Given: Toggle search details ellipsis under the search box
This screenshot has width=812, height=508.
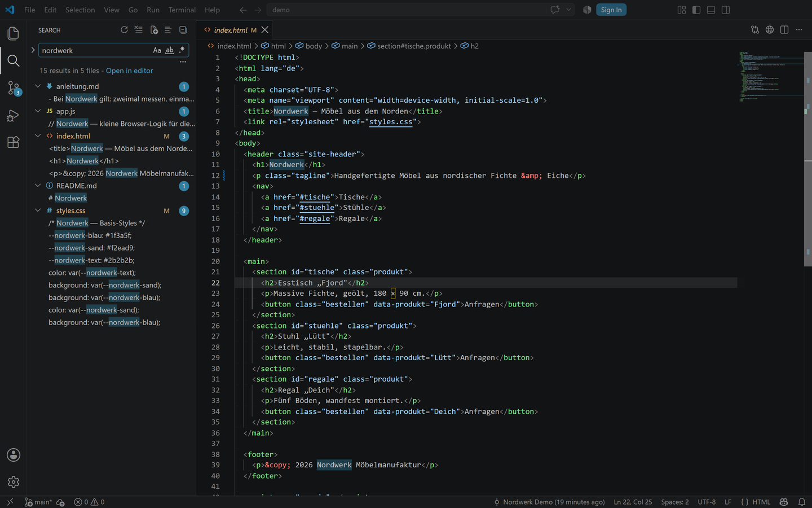Looking at the screenshot, I should 183,62.
